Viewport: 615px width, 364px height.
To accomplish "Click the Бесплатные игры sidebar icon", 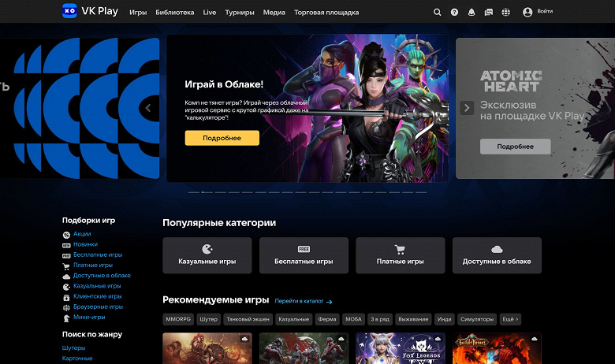I will coord(66,256).
